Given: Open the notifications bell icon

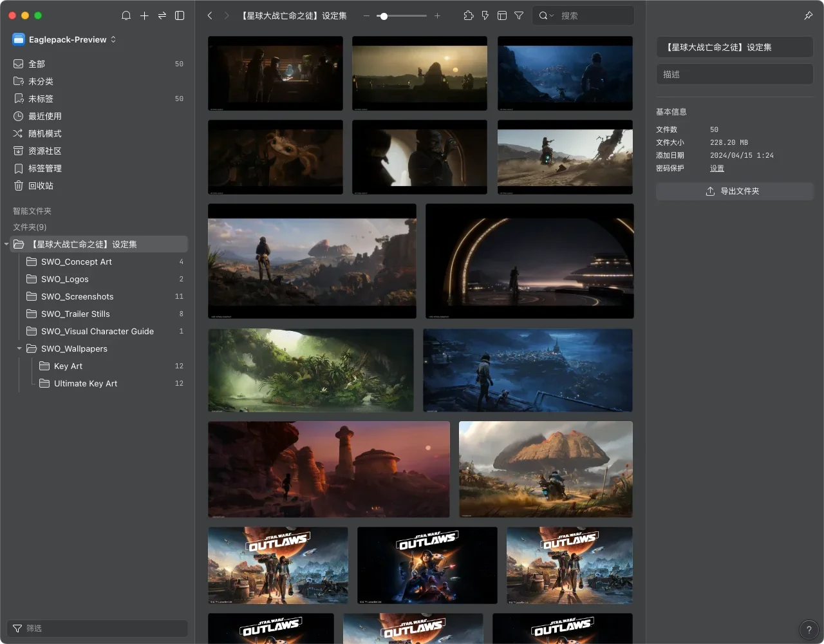Looking at the screenshot, I should (126, 15).
